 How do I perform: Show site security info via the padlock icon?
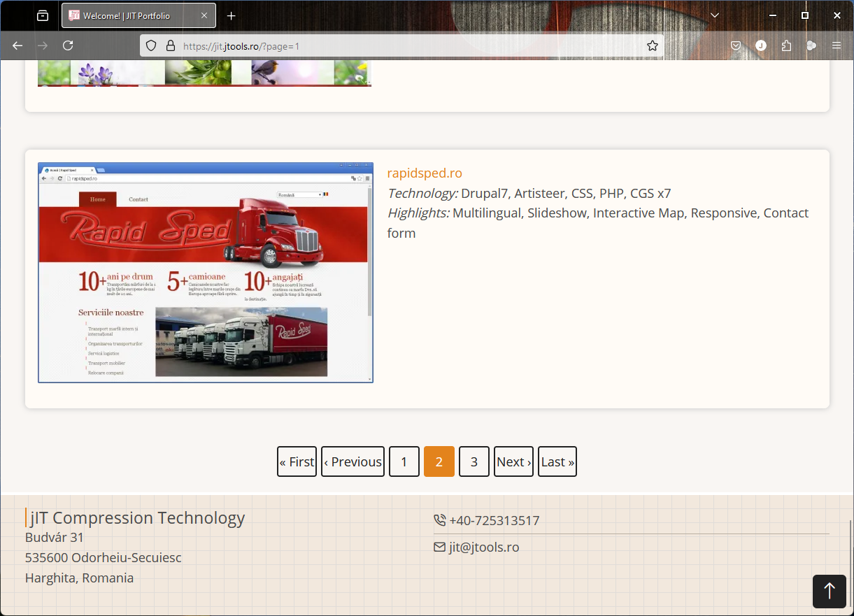[x=170, y=45]
